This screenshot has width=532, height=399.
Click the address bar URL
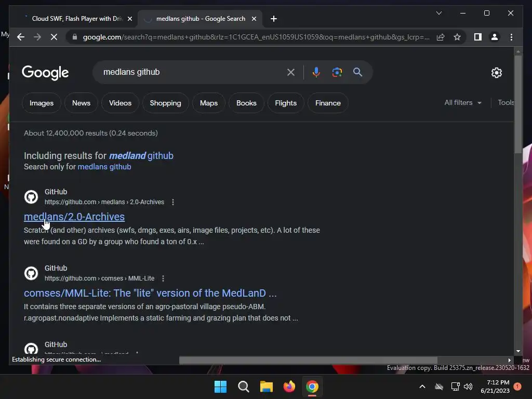pyautogui.click(x=256, y=37)
